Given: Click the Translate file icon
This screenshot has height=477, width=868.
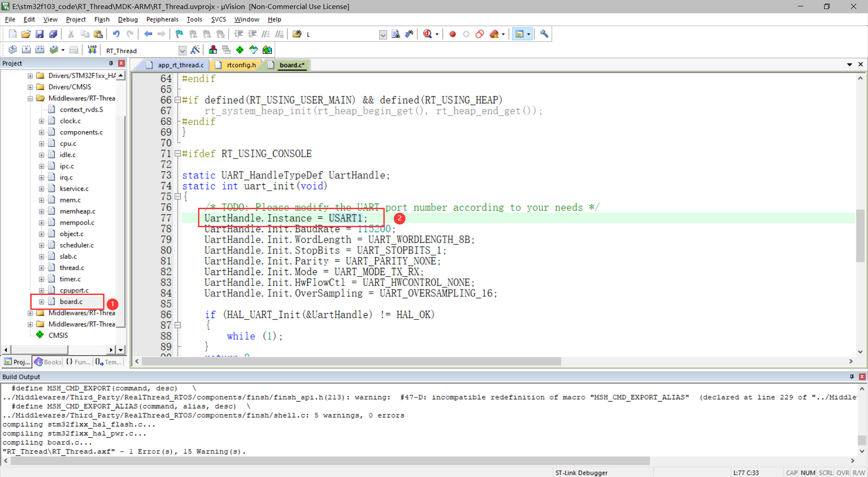Looking at the screenshot, I should click(x=13, y=50).
